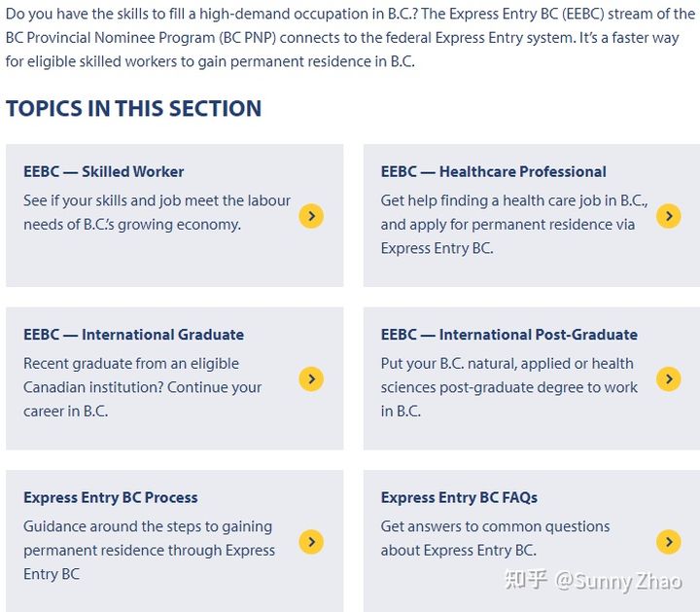
Task: Open the EEBC — Healthcare Professional heading
Action: click(x=493, y=172)
